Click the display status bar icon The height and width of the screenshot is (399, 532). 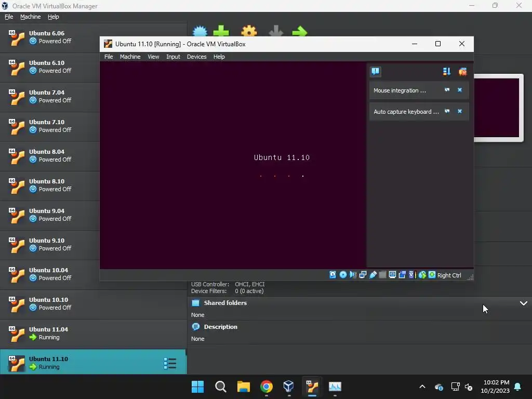392,275
